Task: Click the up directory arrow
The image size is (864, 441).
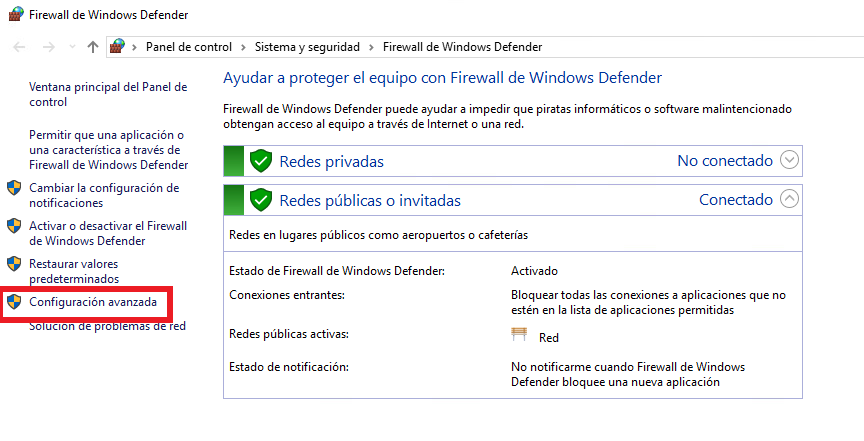Action: tap(92, 47)
